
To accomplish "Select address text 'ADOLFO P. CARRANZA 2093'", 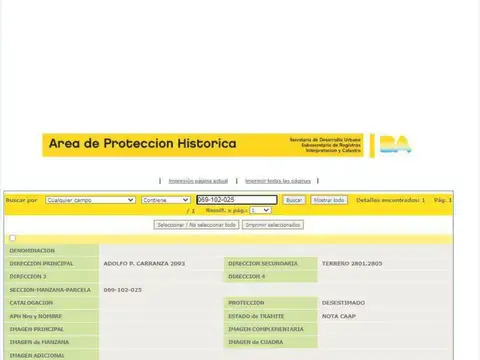I will (x=144, y=263).
